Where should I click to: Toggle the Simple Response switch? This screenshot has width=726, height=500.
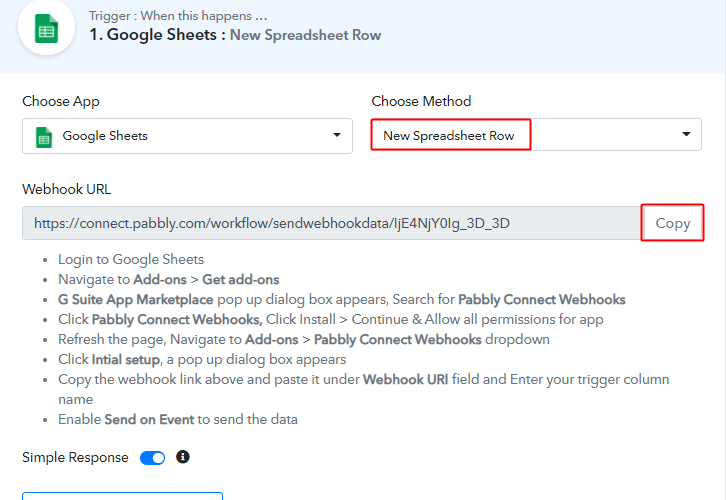click(x=152, y=458)
